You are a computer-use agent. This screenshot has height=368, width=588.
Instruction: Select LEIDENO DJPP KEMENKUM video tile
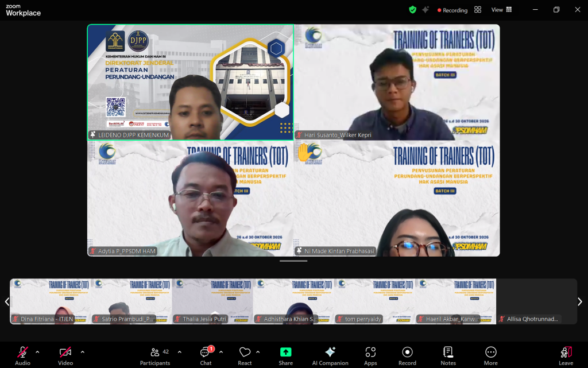coord(191,83)
